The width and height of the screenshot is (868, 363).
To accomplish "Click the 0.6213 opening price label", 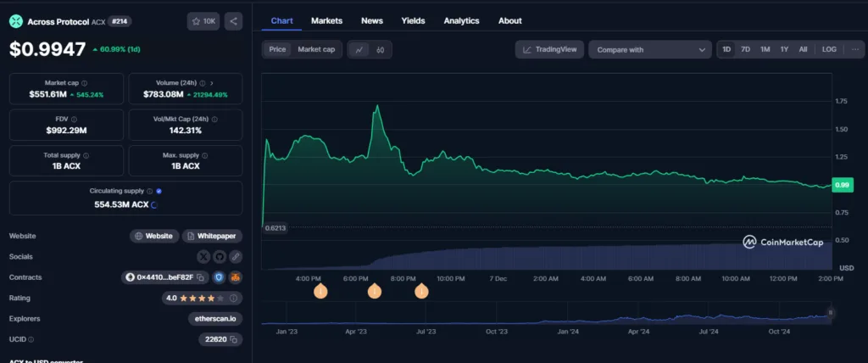I will pos(275,228).
